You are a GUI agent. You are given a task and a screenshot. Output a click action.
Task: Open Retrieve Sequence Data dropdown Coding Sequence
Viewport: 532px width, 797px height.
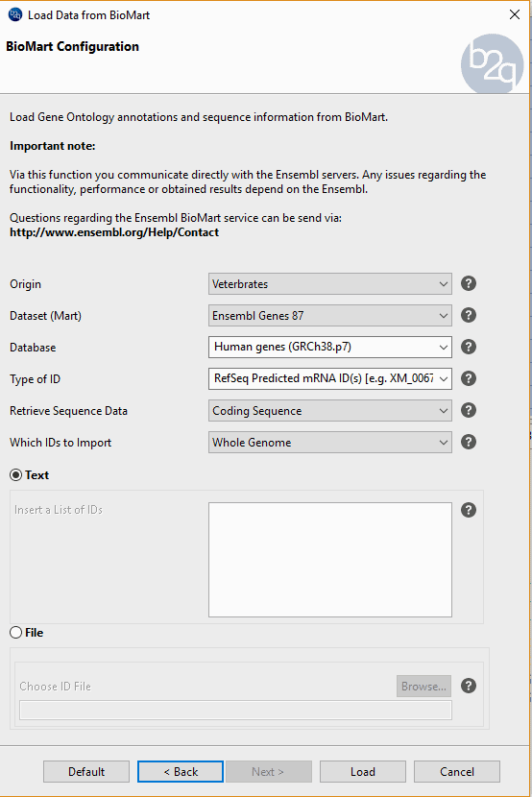[329, 411]
